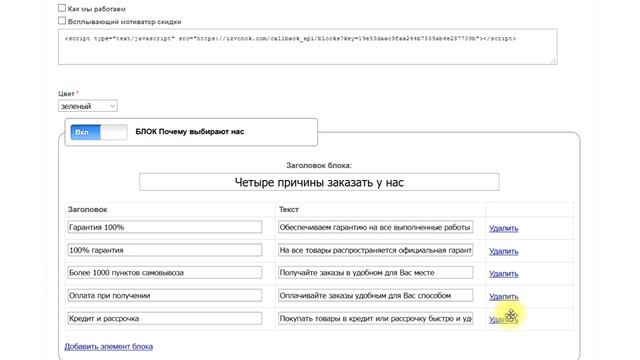Check the 'Как мы работаем' checkbox
This screenshot has height=360, width=640.
[62, 8]
